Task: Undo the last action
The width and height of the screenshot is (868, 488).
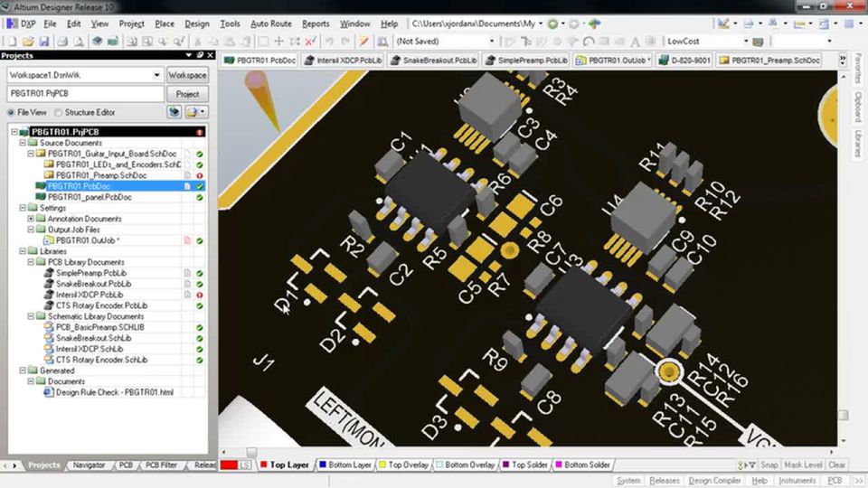Action: (x=329, y=42)
